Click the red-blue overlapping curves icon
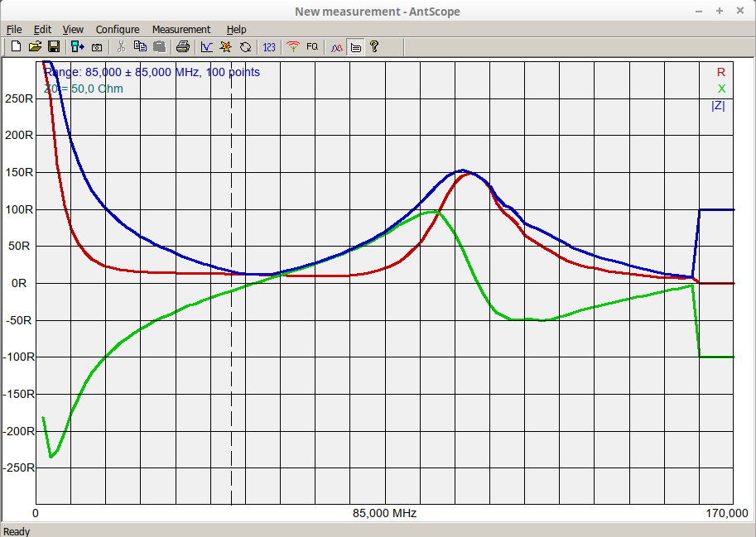The image size is (756, 537). click(336, 47)
